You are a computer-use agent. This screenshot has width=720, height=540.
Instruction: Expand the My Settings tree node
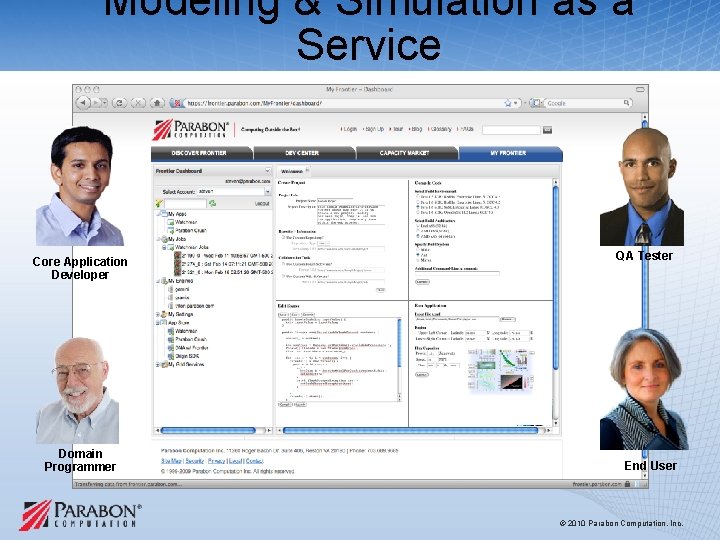click(158, 314)
